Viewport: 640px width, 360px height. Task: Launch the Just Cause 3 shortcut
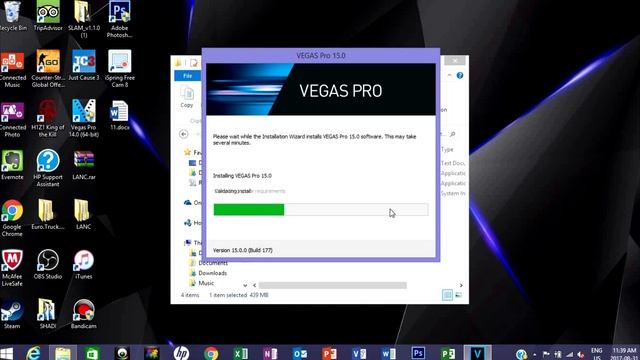83,66
